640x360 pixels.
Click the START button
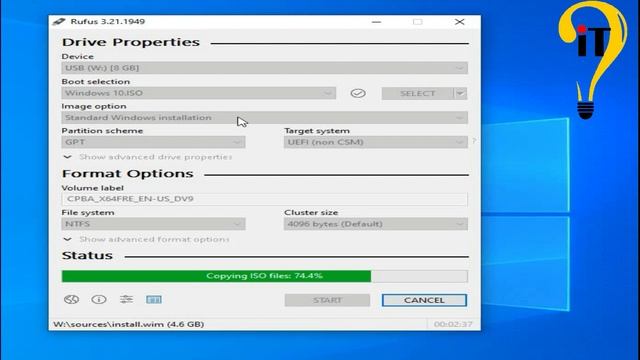327,300
